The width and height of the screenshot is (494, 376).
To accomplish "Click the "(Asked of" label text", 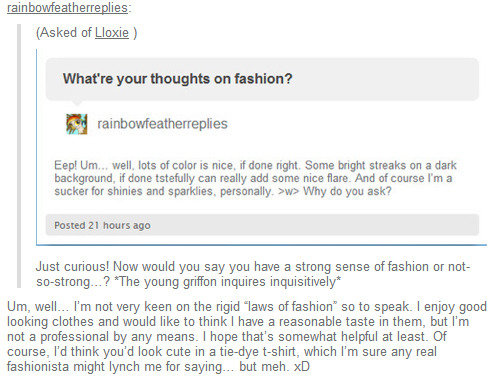I will tap(64, 33).
